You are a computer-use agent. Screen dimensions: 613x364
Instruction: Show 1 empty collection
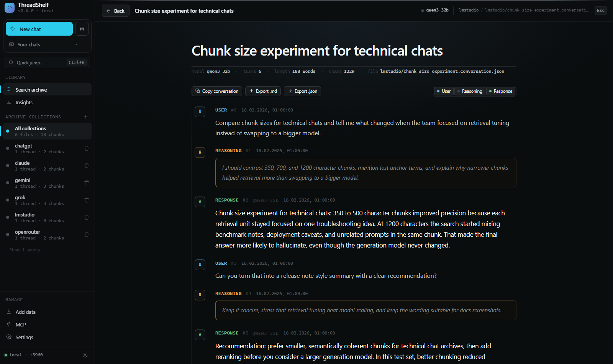coord(25,250)
